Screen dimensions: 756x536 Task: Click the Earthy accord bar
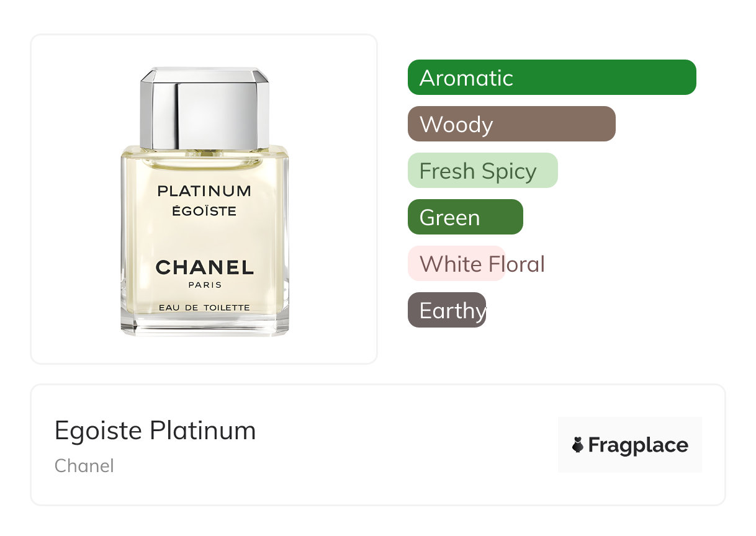tap(447, 310)
